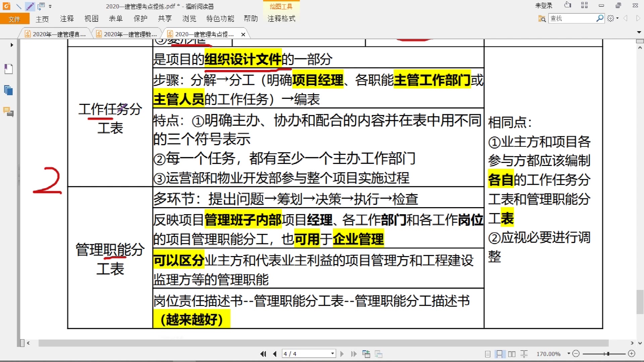Image resolution: width=644 pixels, height=362 pixels.
Task: Click the vertical scrollbar thumb
Action: click(640, 302)
